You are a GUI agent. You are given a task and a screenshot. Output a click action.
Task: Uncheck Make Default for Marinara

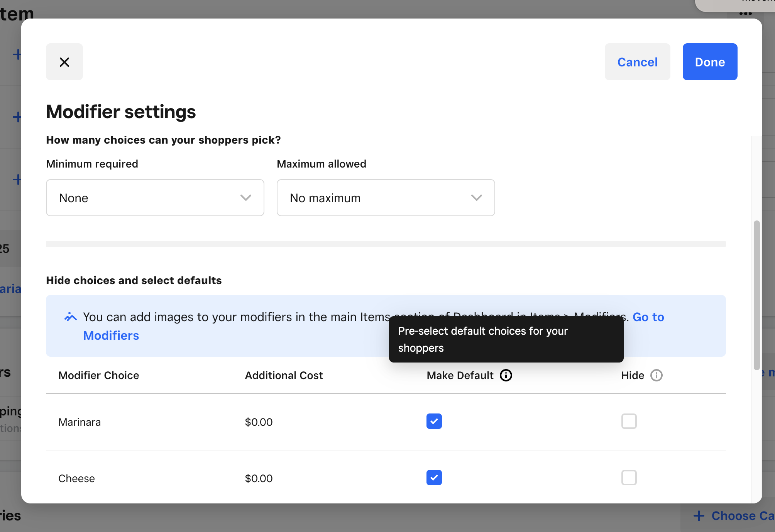point(434,421)
